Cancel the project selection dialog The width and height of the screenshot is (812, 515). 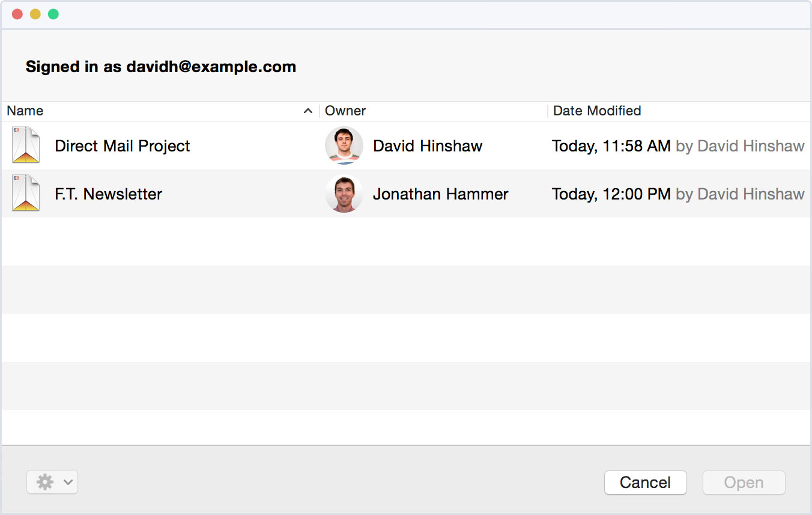(x=645, y=483)
